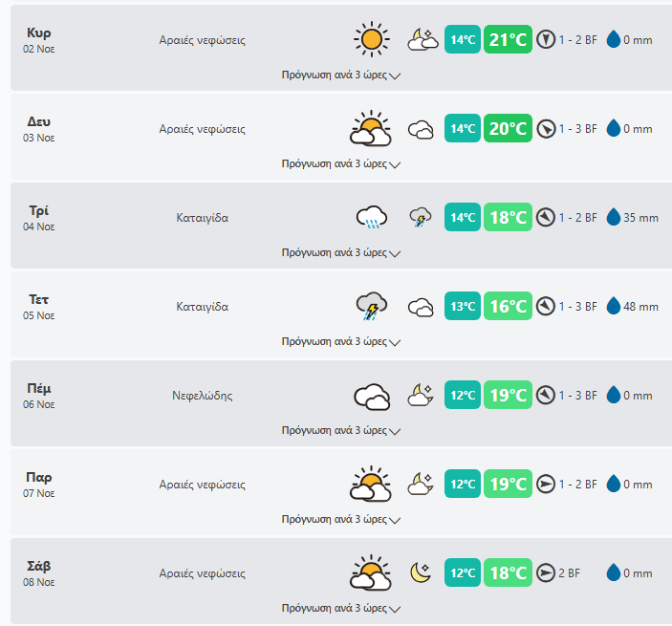
Task: Click the rain cloud icon for Tuesday 04 Nov
Action: 371,218
